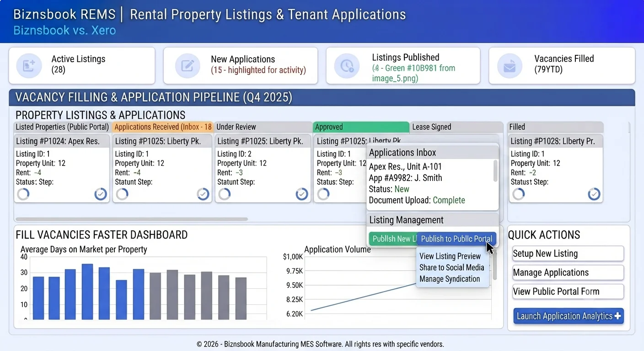
Task: Click Document Upload: Complete line
Action: [417, 200]
